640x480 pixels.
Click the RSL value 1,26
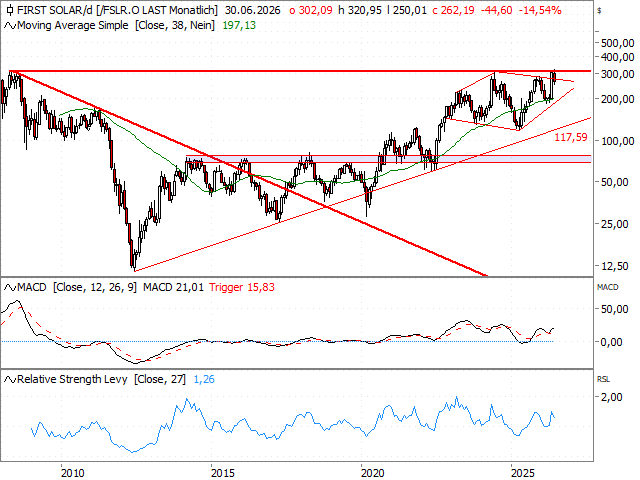204,379
